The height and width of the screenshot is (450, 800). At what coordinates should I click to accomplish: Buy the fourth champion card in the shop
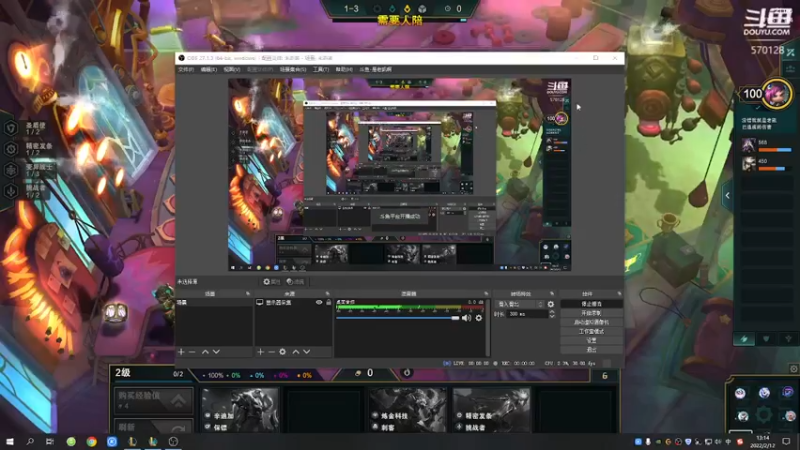tap(491, 410)
